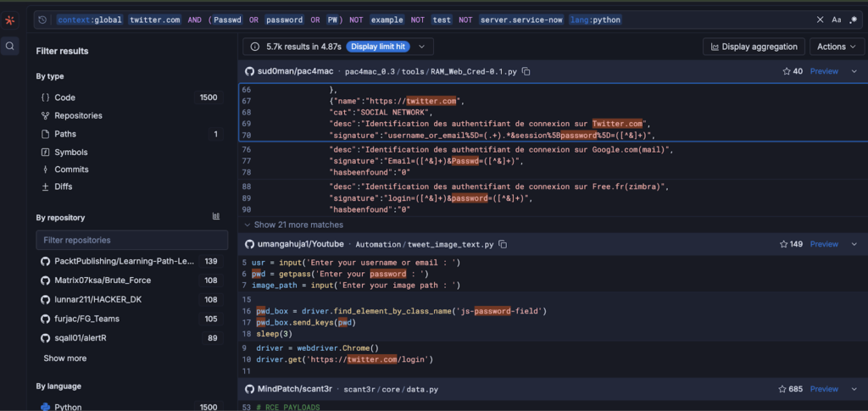Filter results by Commits type
The height and width of the screenshot is (411, 868).
(130, 169)
